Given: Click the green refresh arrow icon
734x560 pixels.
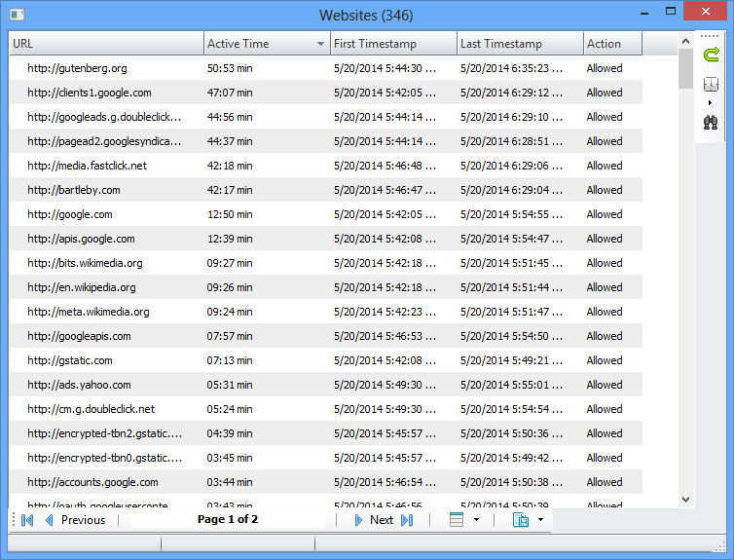Looking at the screenshot, I should click(712, 55).
